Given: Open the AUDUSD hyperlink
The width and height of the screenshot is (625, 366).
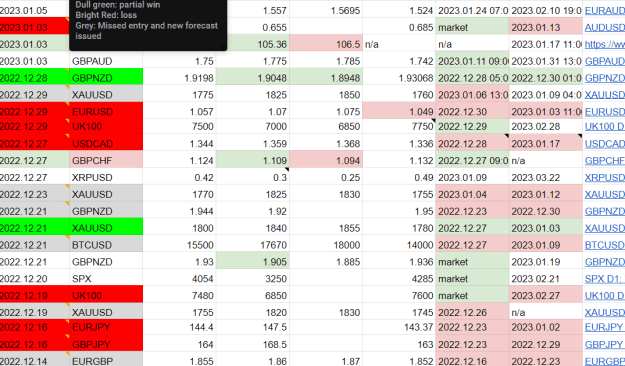Looking at the screenshot, I should (x=605, y=28).
